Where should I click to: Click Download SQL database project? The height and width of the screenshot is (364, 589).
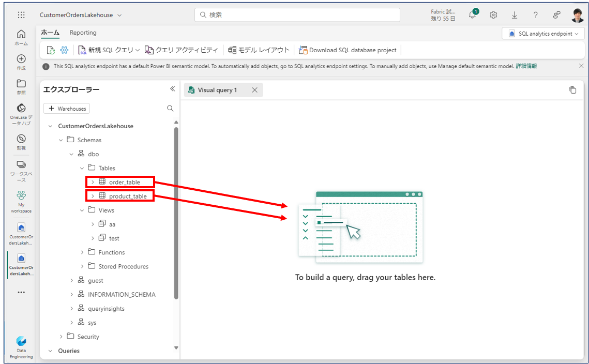coord(348,50)
